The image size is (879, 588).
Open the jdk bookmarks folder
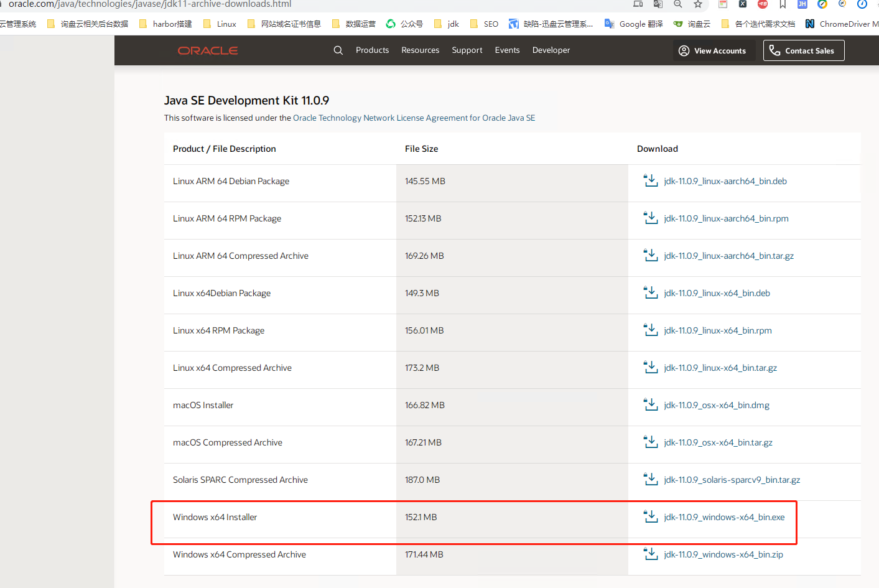(447, 24)
